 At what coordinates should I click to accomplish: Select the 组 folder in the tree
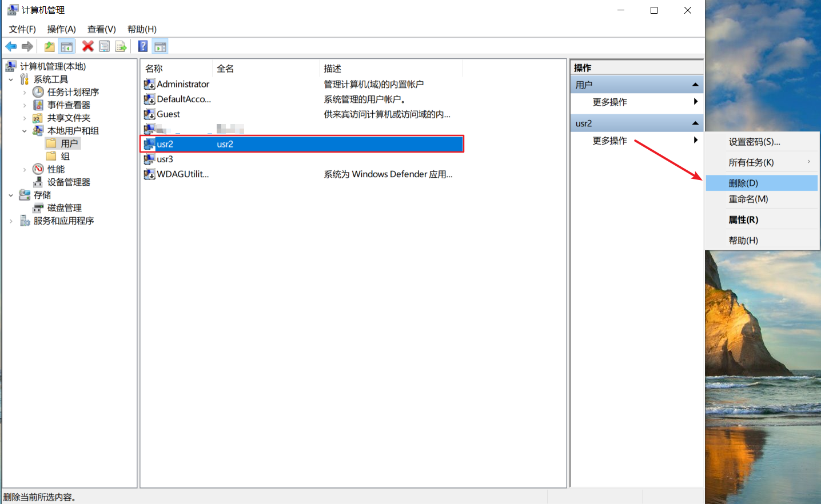click(65, 157)
